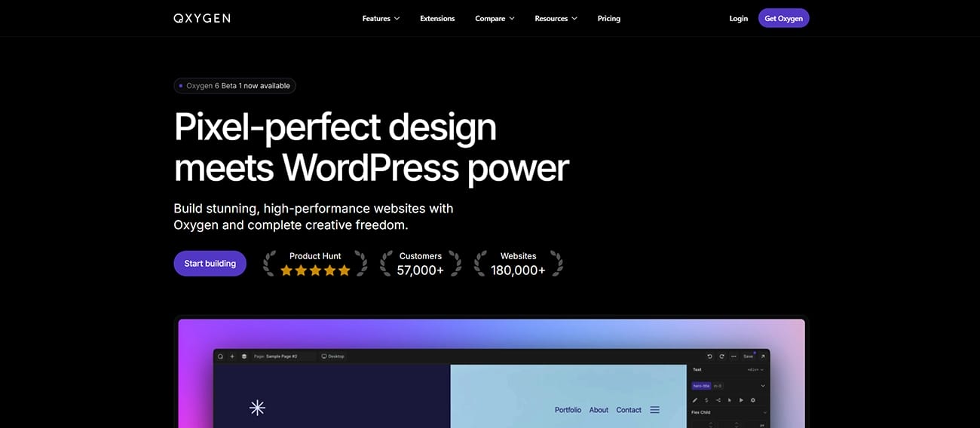
Task: Click the Get Oxygen button
Action: (x=784, y=18)
